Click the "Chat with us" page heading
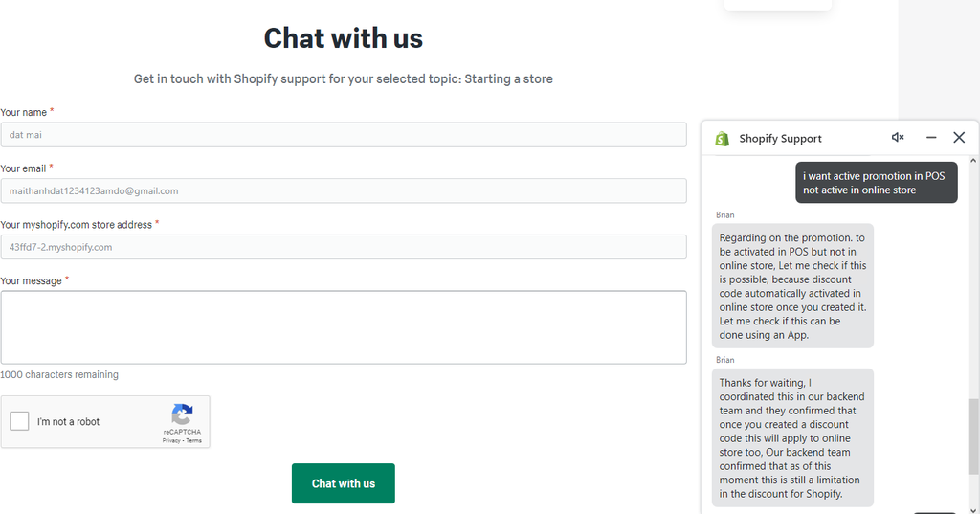 [343, 38]
